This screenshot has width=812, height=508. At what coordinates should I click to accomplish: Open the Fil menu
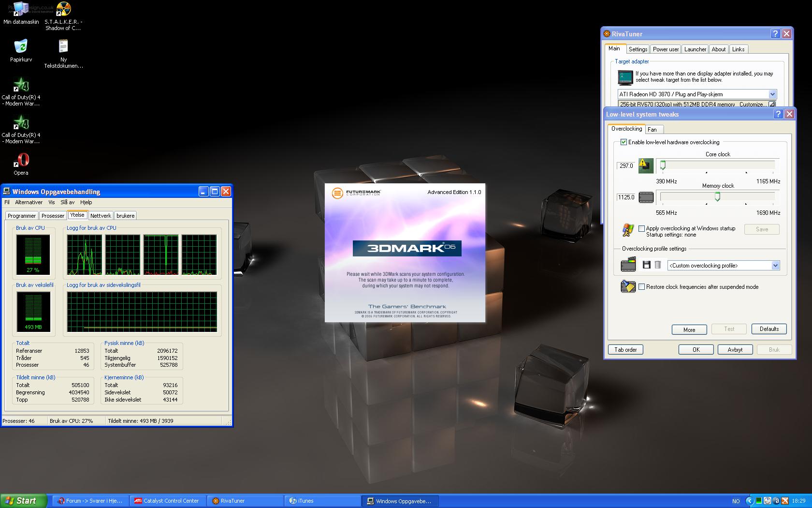click(x=7, y=202)
